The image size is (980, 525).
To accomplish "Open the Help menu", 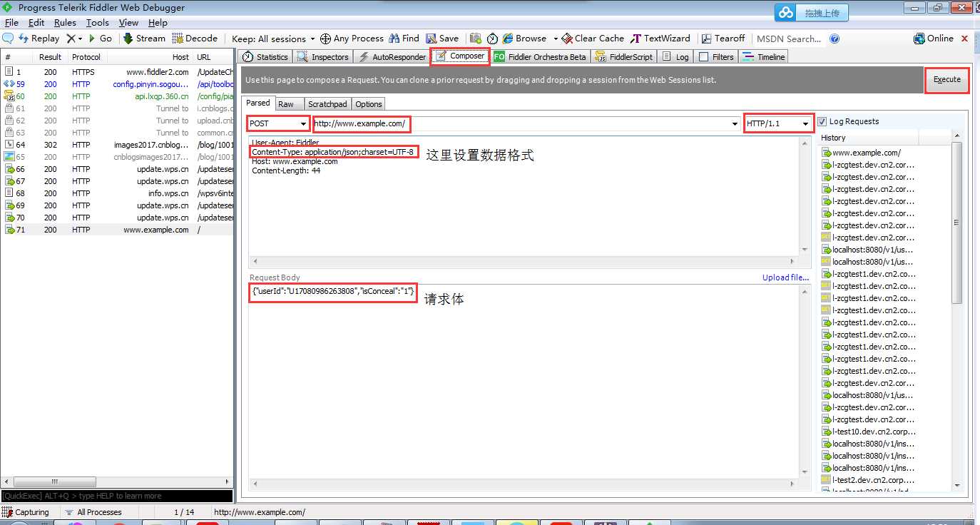I will [x=158, y=23].
